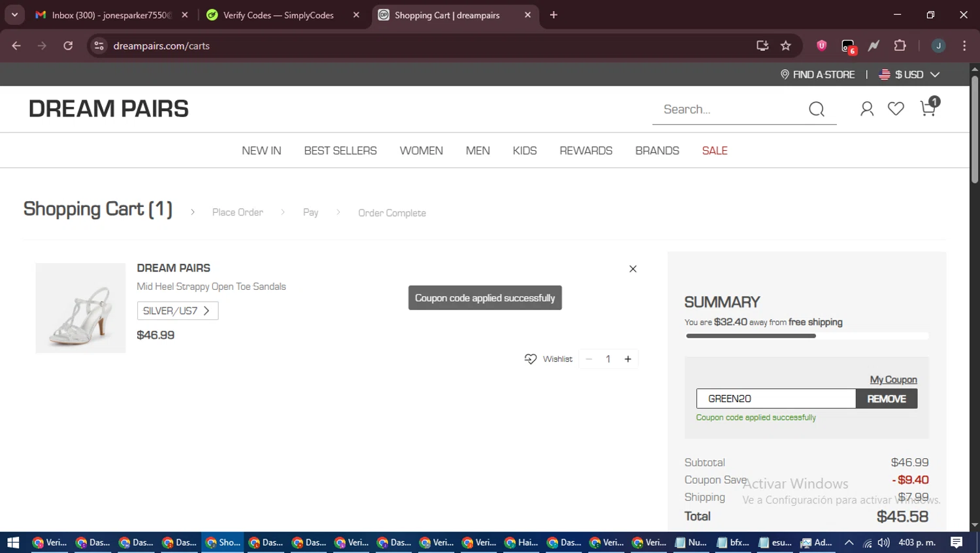Go back to previous page
Screen dimensions: 980x553
click(16, 46)
